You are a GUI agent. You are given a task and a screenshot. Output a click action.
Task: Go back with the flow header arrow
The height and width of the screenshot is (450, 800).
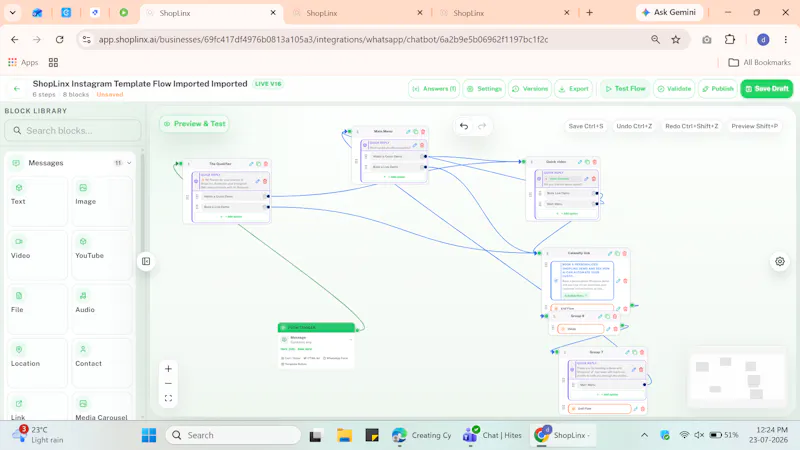17,88
